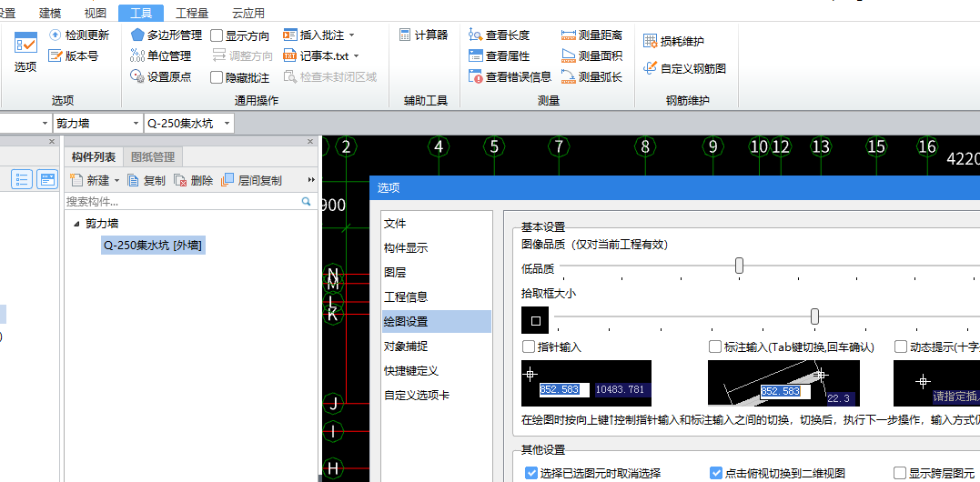Open the 工程量 ribbon tab
Screen dimensions: 980x482
pyautogui.click(x=193, y=13)
